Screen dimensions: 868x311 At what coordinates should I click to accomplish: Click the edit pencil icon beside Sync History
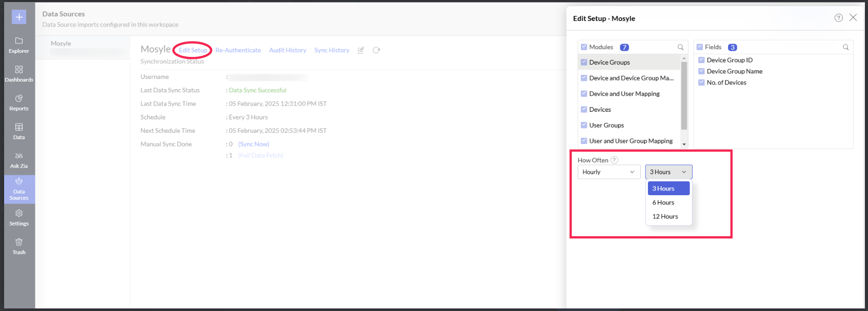tap(361, 50)
